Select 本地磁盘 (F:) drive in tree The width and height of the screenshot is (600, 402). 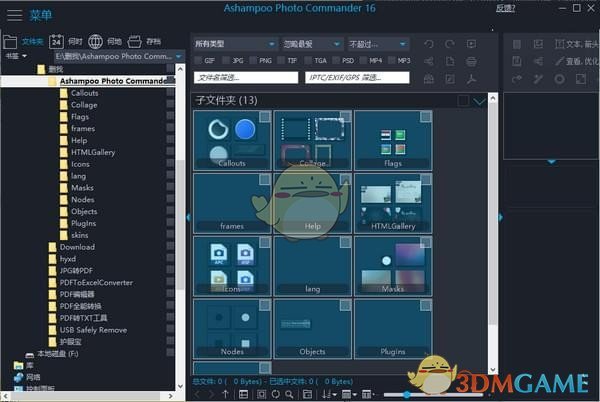coord(57,354)
